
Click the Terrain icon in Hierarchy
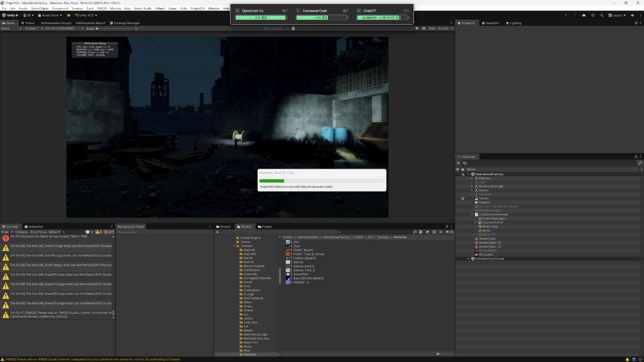coord(476,199)
